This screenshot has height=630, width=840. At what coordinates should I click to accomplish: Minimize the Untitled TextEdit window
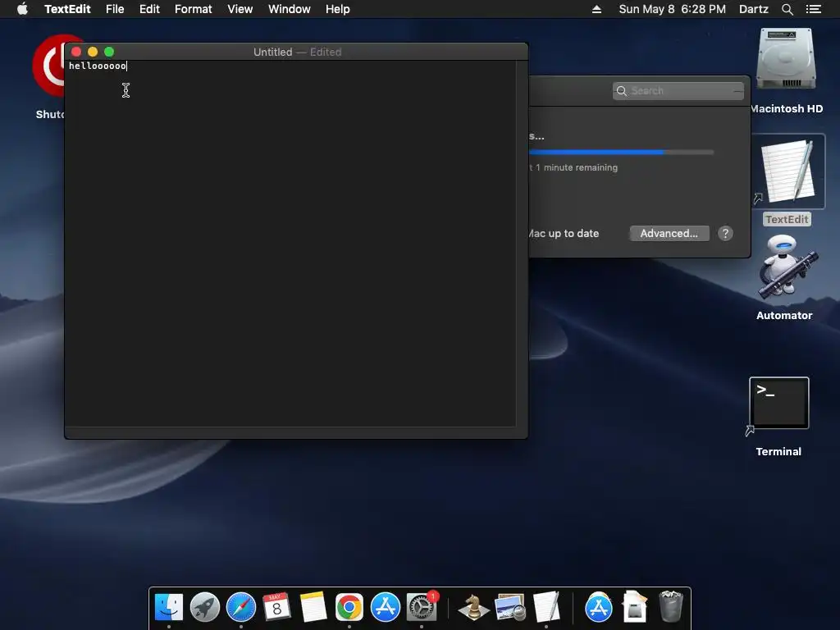coord(93,52)
